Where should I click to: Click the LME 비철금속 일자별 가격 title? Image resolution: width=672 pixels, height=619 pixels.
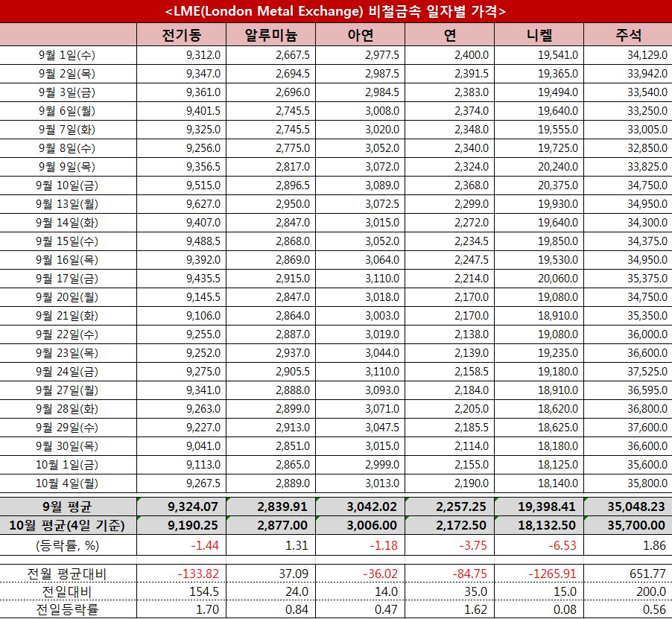coord(335,11)
